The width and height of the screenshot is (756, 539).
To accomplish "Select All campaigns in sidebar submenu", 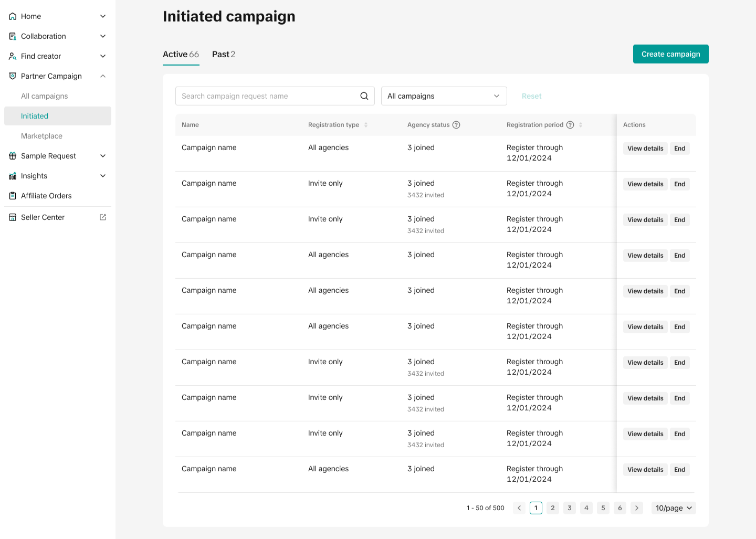I will 45,96.
